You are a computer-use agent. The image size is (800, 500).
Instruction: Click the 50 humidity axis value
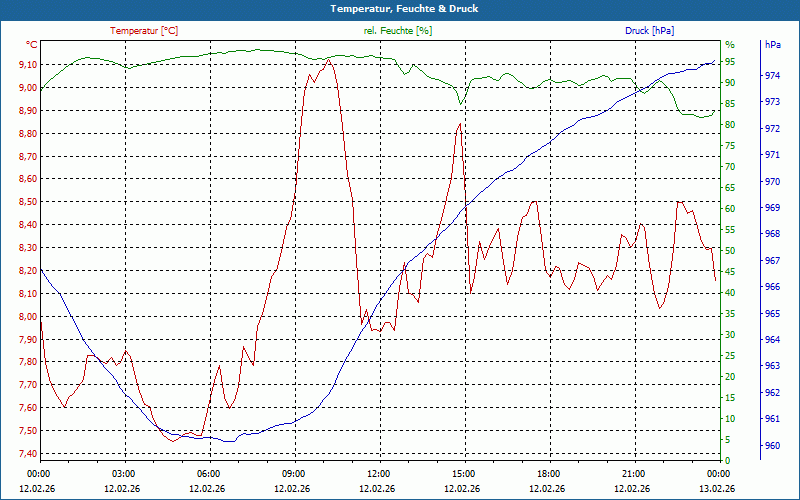click(x=730, y=251)
